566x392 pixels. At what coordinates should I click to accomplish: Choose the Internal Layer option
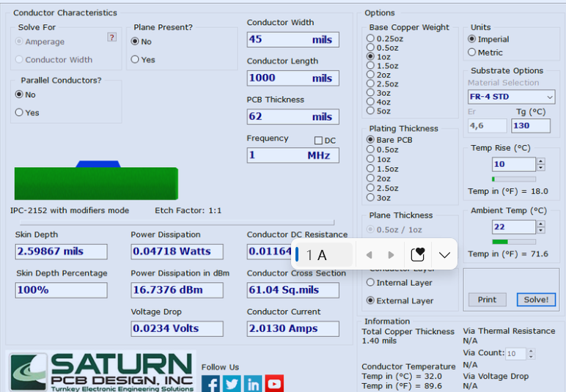pyautogui.click(x=370, y=283)
